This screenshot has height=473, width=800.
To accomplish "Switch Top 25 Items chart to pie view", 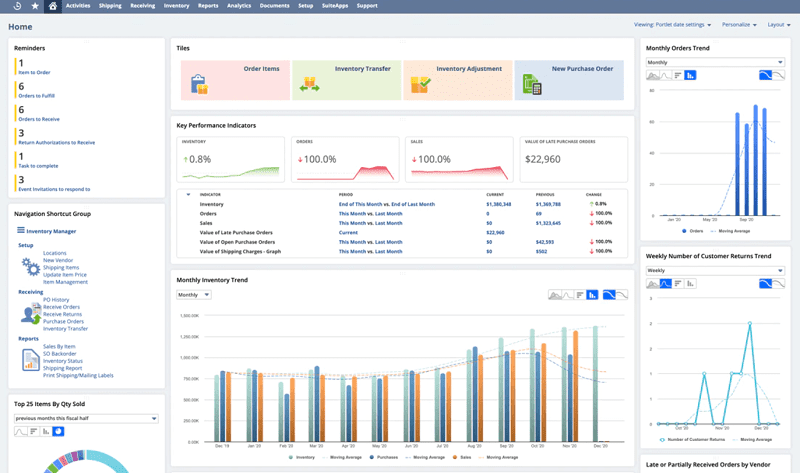I will pos(58,432).
